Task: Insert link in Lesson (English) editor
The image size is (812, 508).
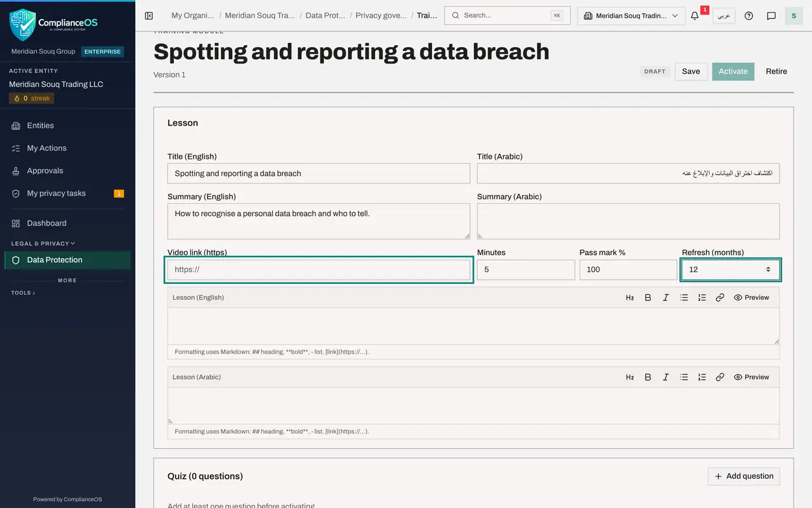Action: click(x=720, y=297)
